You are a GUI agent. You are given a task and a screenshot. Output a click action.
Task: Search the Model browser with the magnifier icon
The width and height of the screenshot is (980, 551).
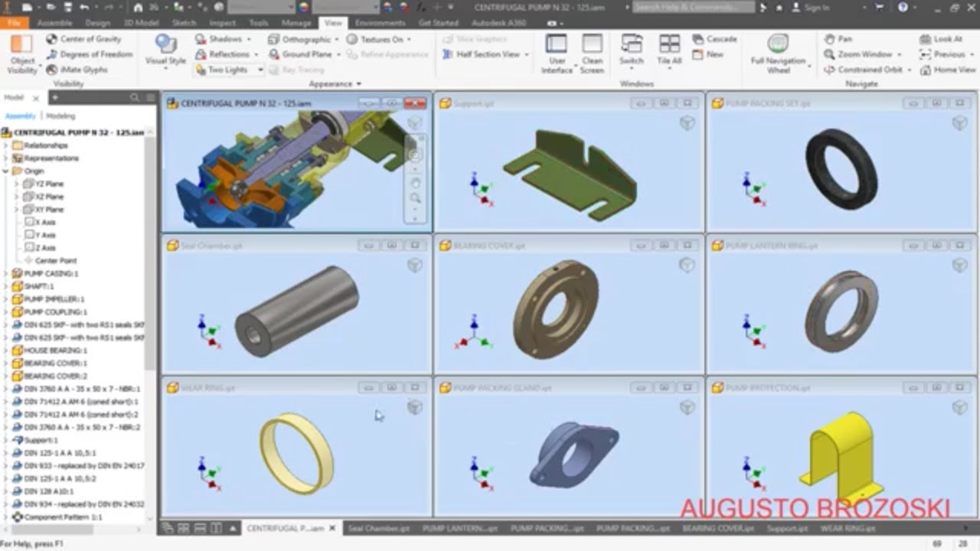coord(134,98)
